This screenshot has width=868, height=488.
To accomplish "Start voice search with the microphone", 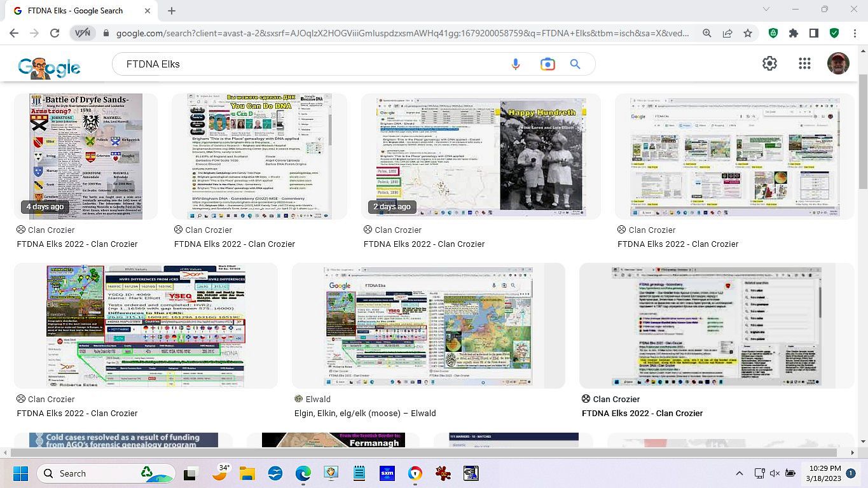I will (515, 64).
